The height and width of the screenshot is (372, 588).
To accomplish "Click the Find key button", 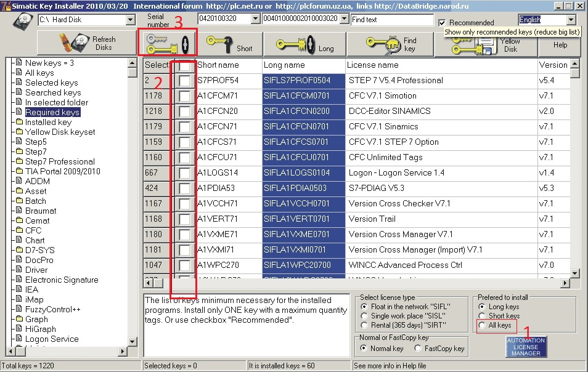I will click(x=390, y=44).
